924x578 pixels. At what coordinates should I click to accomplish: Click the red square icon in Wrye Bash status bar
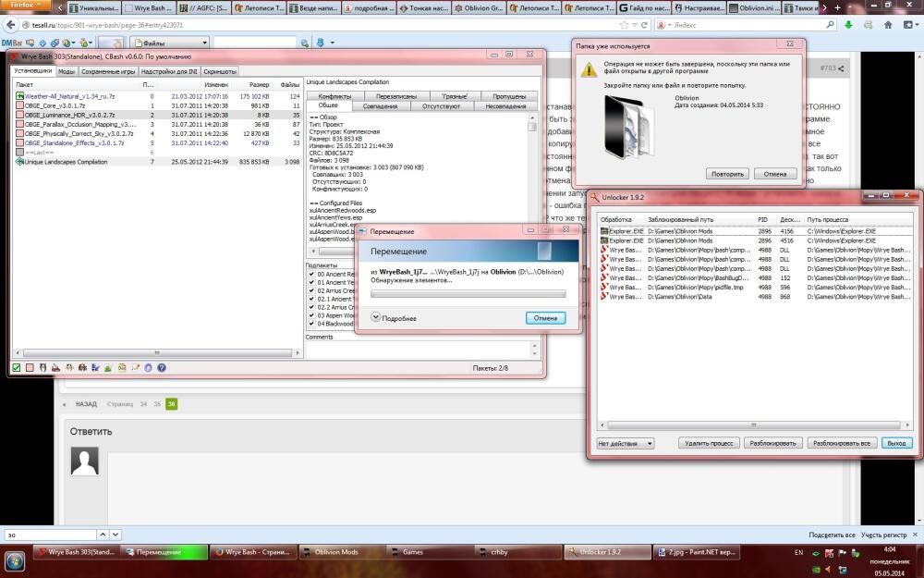[30, 368]
